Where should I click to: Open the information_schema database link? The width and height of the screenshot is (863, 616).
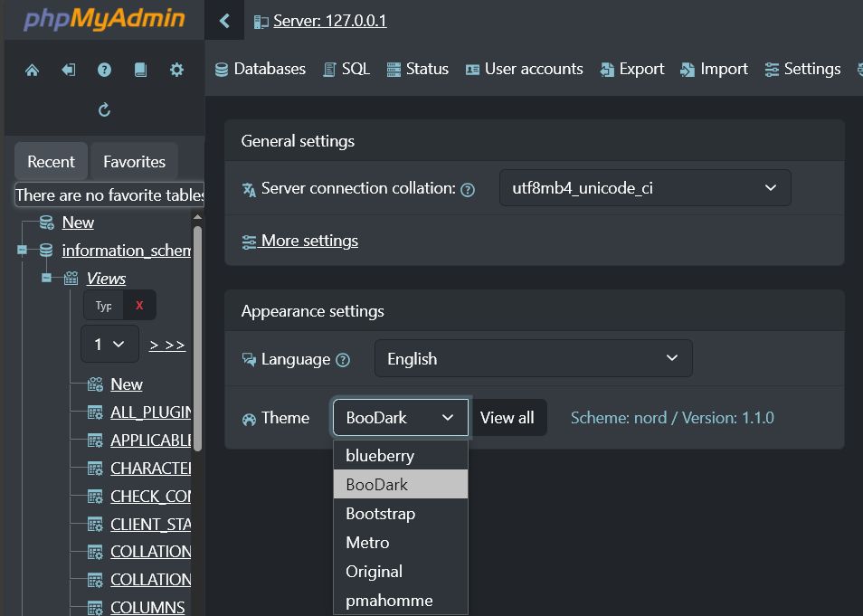point(127,251)
